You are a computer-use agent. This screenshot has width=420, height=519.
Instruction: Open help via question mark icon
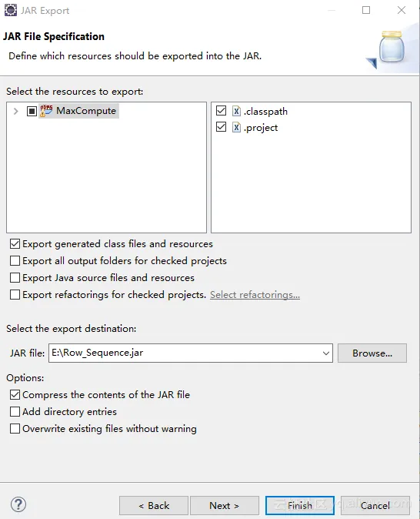18,505
